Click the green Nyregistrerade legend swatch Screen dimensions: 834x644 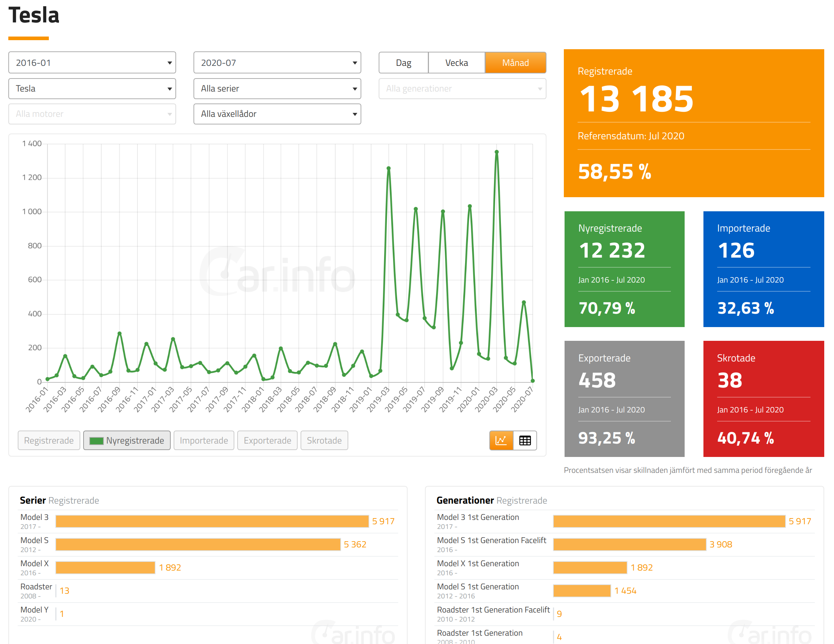96,441
